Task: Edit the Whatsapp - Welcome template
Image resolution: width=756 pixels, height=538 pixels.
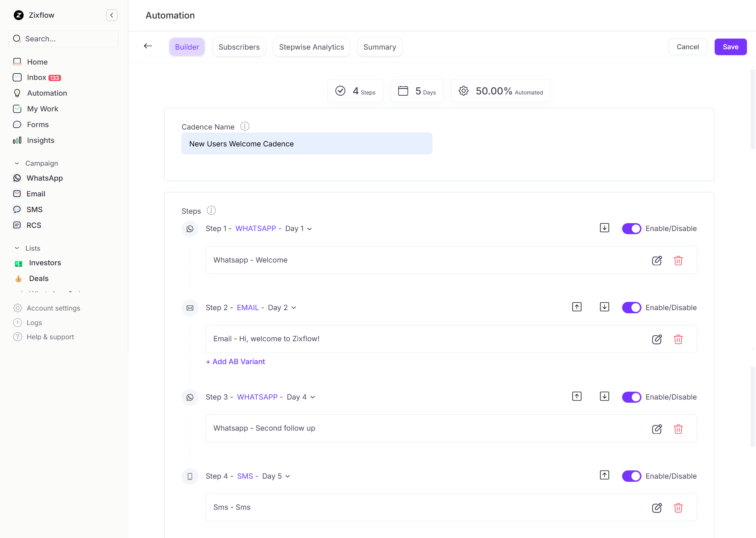Action: (x=657, y=260)
